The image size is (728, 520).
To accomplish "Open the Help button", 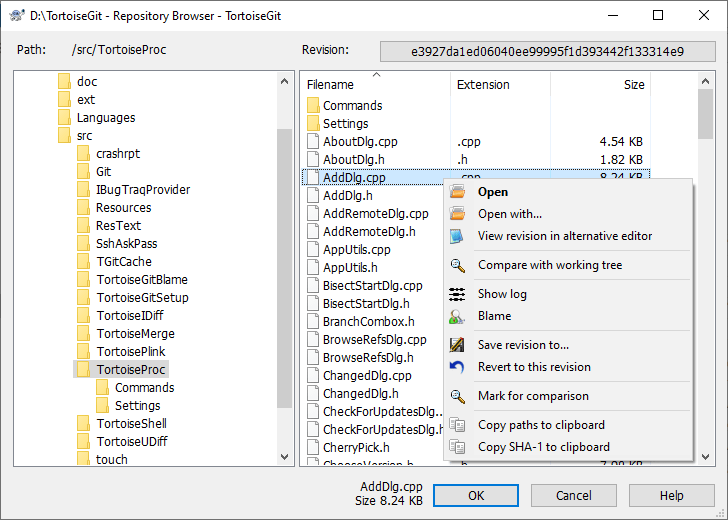I will (671, 496).
